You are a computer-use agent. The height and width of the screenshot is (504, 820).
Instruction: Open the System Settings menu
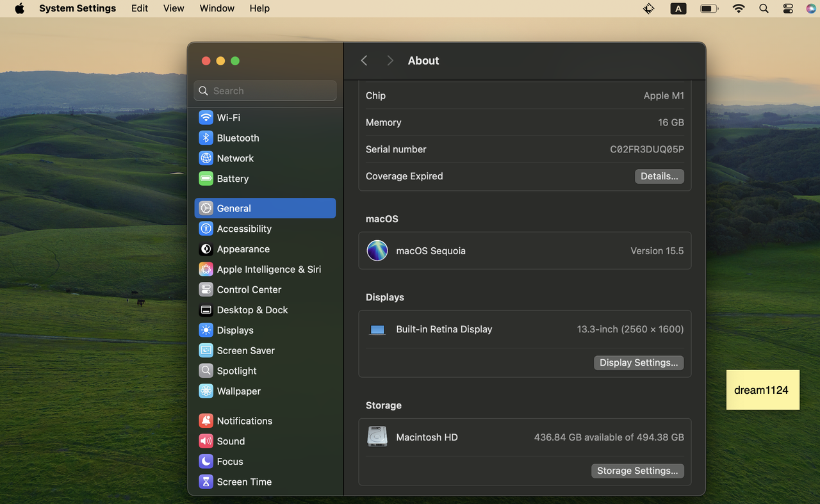coord(78,8)
